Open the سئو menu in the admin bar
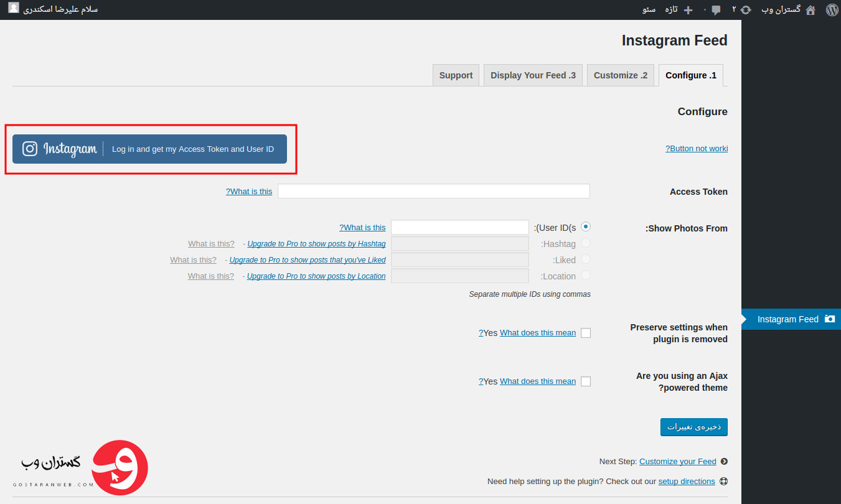 tap(649, 10)
